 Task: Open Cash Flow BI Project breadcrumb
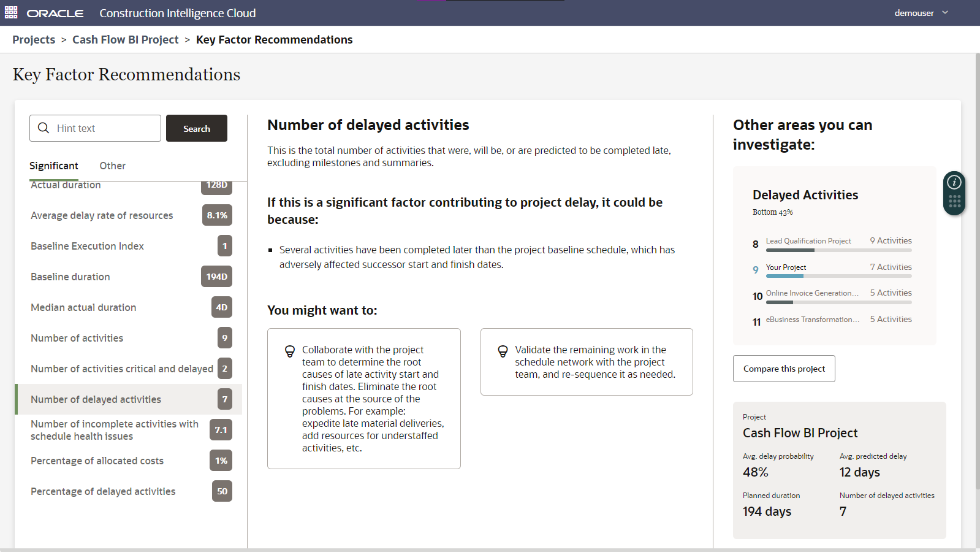(126, 40)
